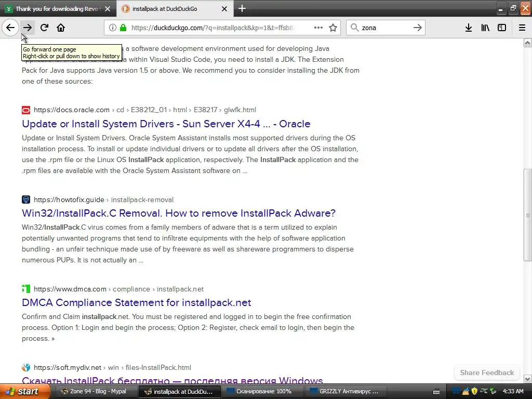Viewport: 532px width, 399px height.
Task: Open the page actions three-dot menu
Action: pyautogui.click(x=318, y=28)
